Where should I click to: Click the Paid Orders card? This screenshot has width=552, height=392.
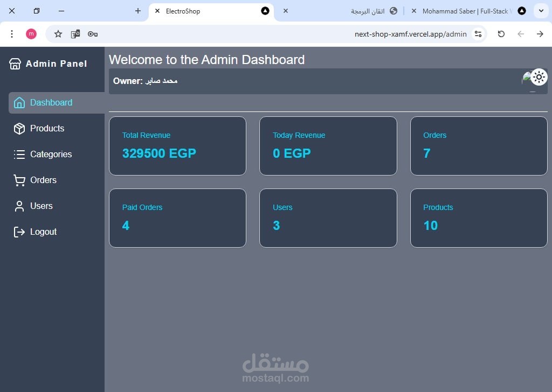[177, 218]
